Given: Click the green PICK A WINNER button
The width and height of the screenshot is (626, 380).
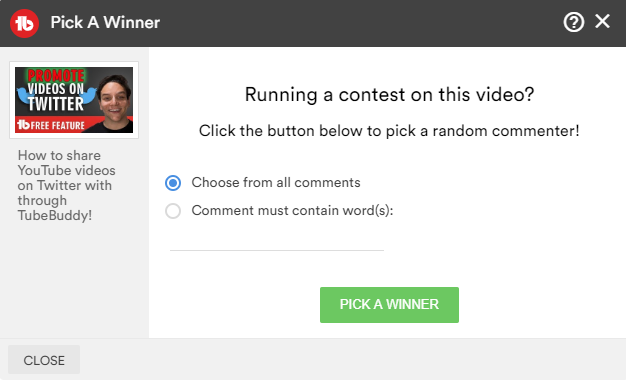Looking at the screenshot, I should pyautogui.click(x=389, y=305).
